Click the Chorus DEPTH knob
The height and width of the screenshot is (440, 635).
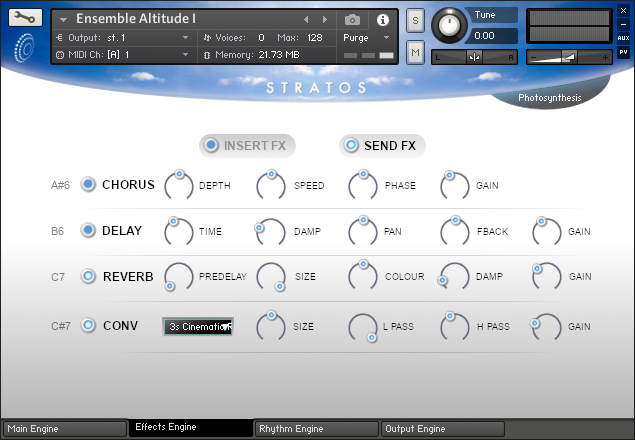click(x=179, y=185)
